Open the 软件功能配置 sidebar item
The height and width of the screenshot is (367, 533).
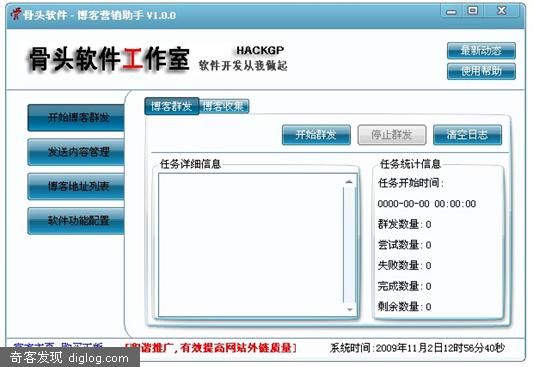click(x=76, y=221)
